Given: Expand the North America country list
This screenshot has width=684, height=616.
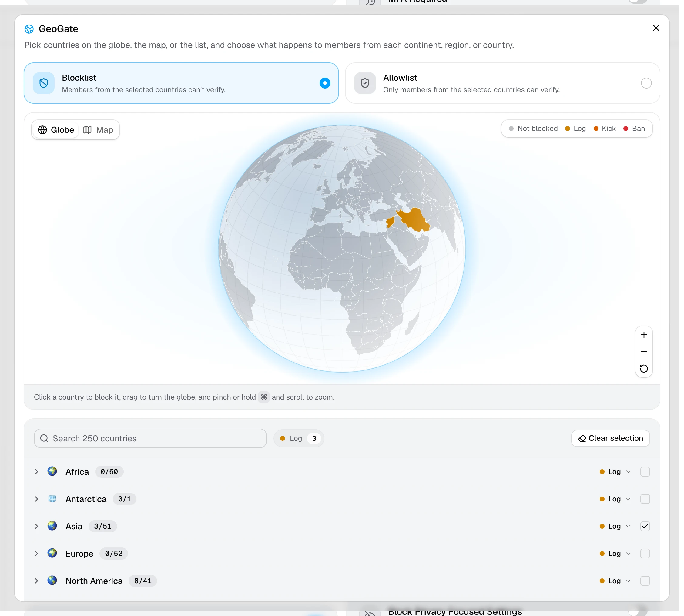Looking at the screenshot, I should tap(36, 581).
